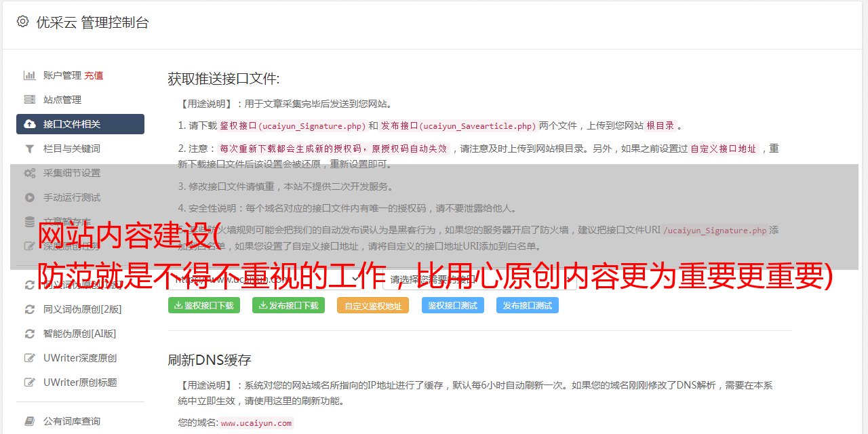Open 公有词库查询 book icon
The height and width of the screenshot is (434, 868).
coord(30,421)
